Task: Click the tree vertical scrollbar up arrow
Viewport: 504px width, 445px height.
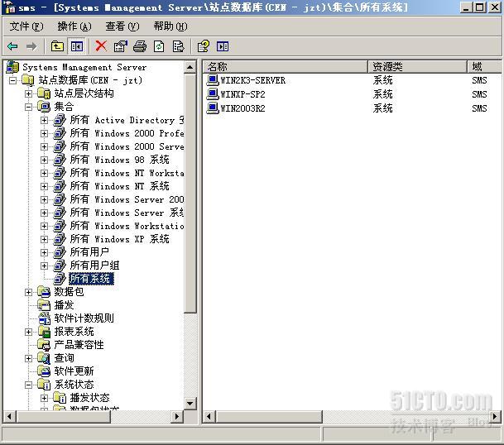Action: 190,67
